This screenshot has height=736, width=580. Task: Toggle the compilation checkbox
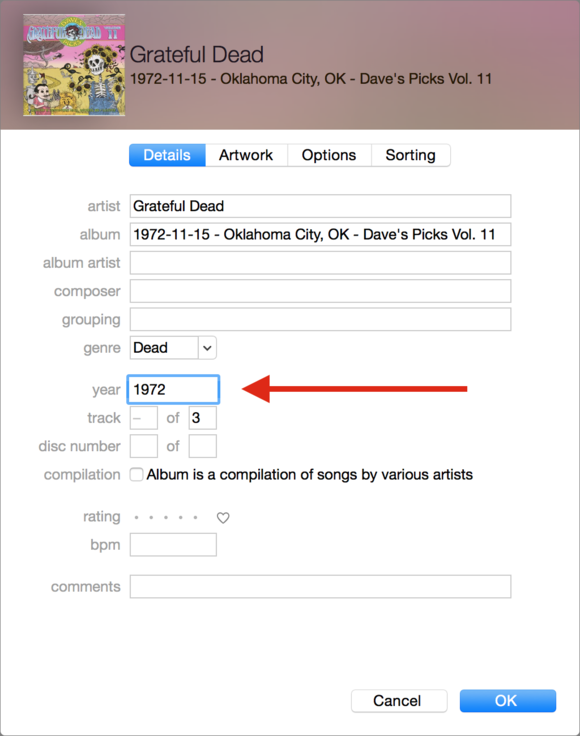[137, 474]
